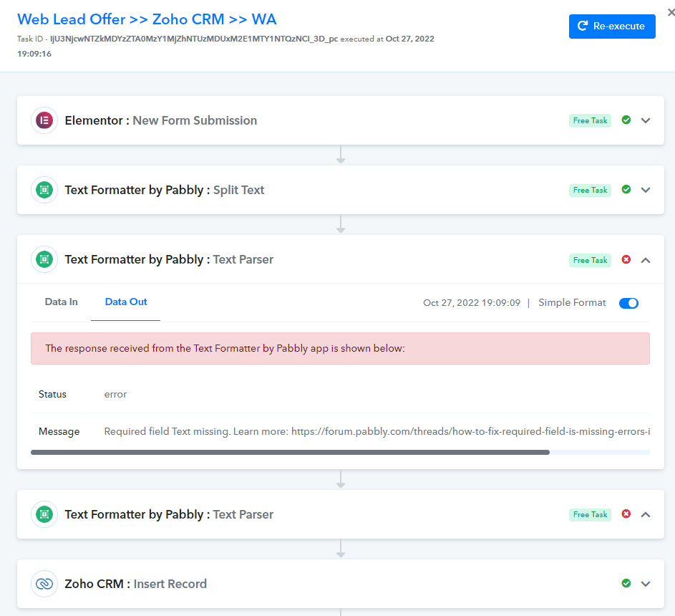Click the green success check on Split Text
The image size is (675, 616).
[x=626, y=189]
